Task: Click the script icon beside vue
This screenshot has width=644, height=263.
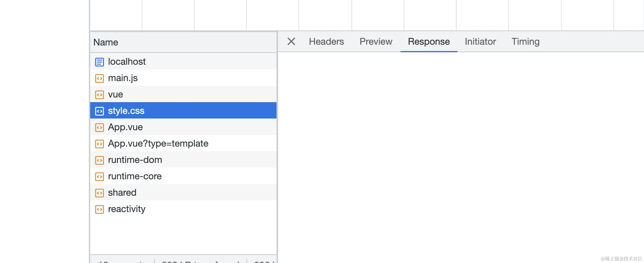Action: point(99,95)
